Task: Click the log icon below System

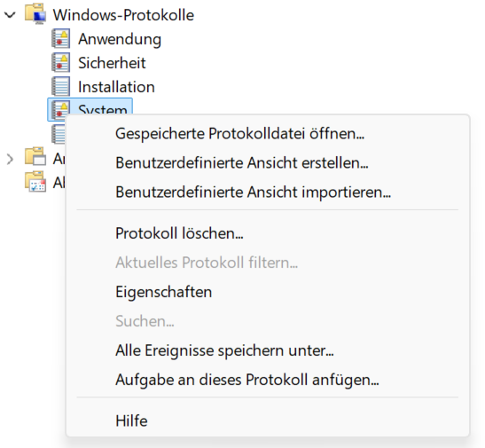Action: [59, 134]
